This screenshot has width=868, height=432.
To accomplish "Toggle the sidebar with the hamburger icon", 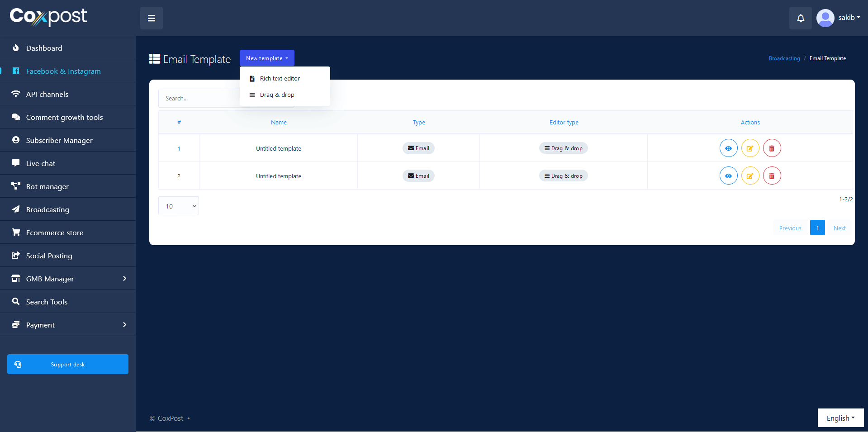I will (152, 18).
